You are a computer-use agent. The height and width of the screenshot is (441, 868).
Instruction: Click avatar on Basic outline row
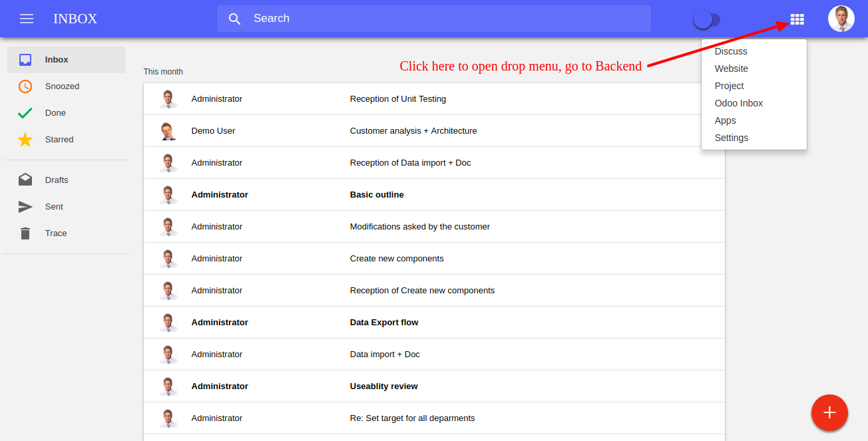(x=168, y=195)
